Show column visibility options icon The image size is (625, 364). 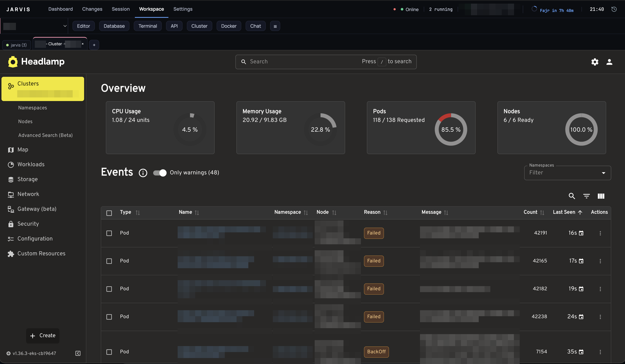tap(601, 196)
